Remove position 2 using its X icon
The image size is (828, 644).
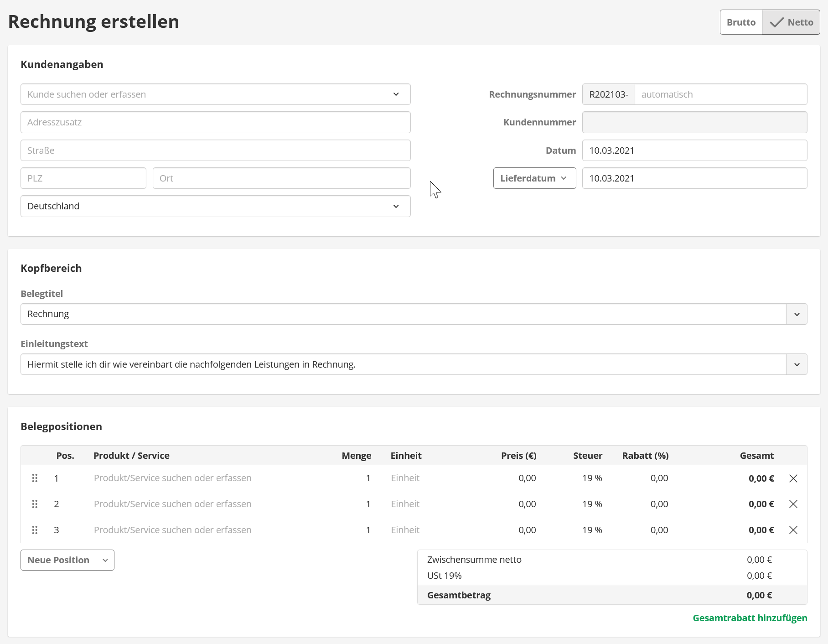[793, 504]
